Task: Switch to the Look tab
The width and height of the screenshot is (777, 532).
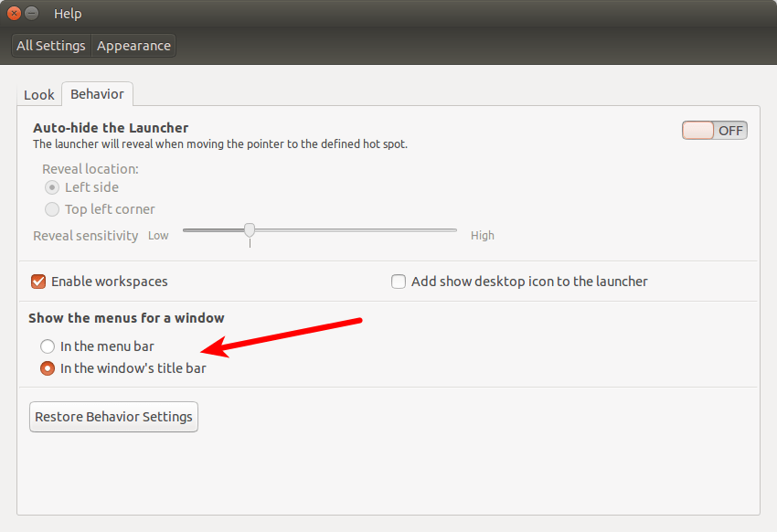Action: coord(39,95)
